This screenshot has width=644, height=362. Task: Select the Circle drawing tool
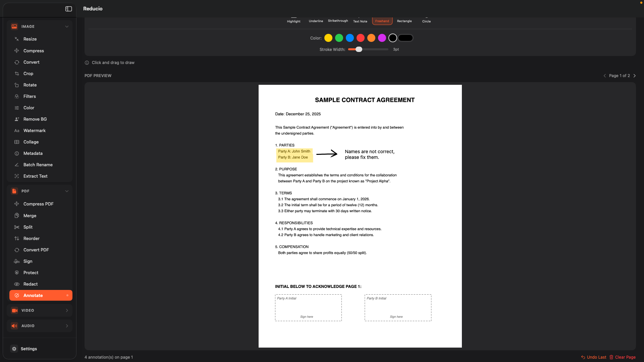426,19
